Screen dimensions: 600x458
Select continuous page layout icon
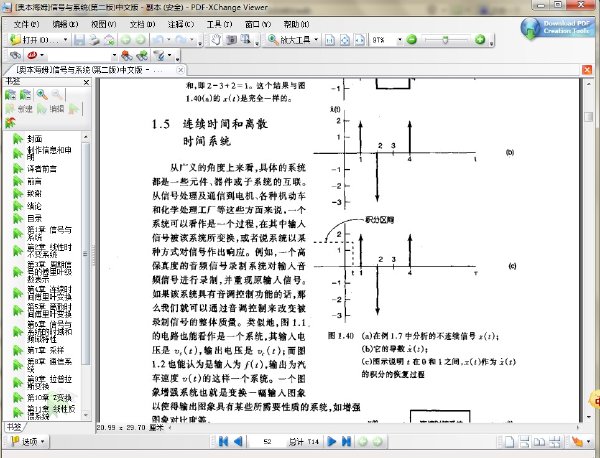[x=525, y=442]
